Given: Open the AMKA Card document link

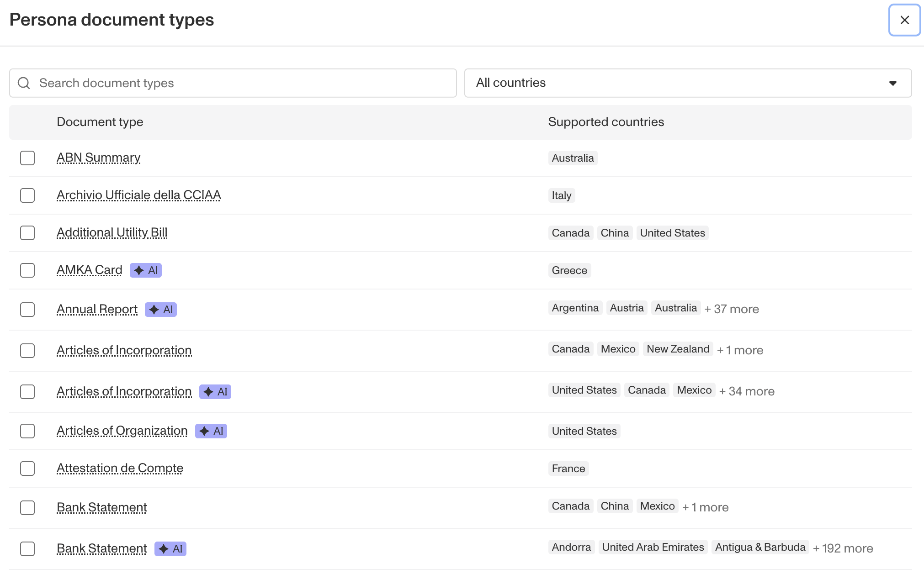Looking at the screenshot, I should pyautogui.click(x=90, y=270).
